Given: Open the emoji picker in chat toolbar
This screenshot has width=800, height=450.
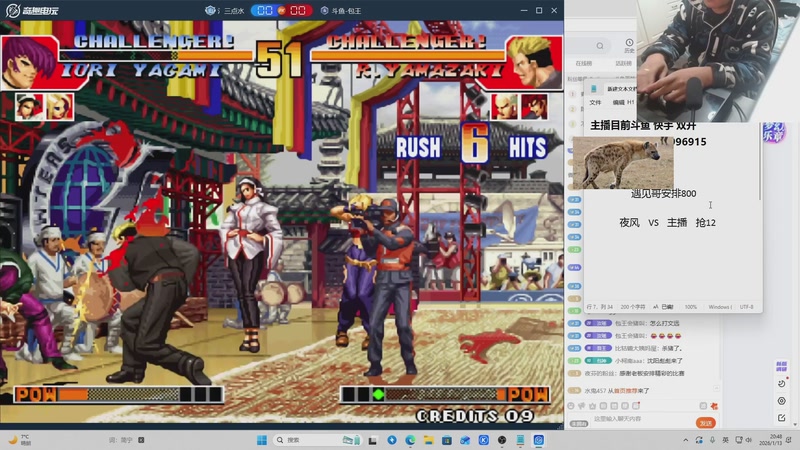Looking at the screenshot, I should coord(571,406).
